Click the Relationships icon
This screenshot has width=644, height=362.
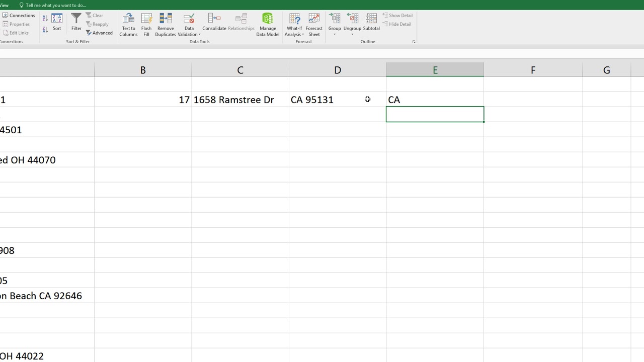(241, 22)
